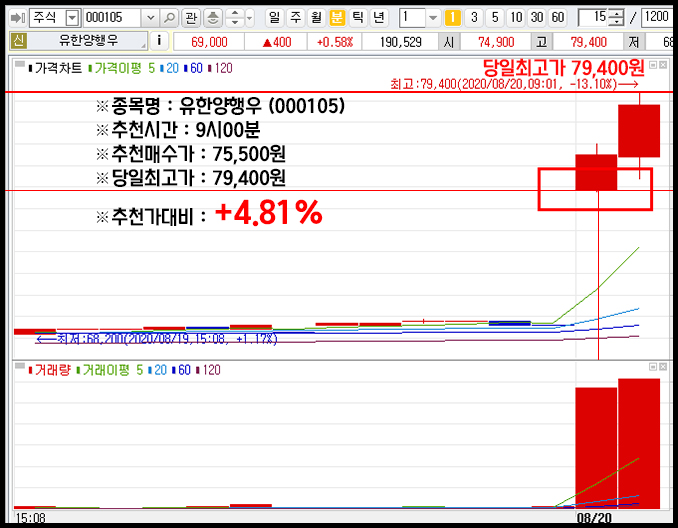Click the 가격이평 5 moving average legend
This screenshot has width=678, height=528.
[x=121, y=68]
